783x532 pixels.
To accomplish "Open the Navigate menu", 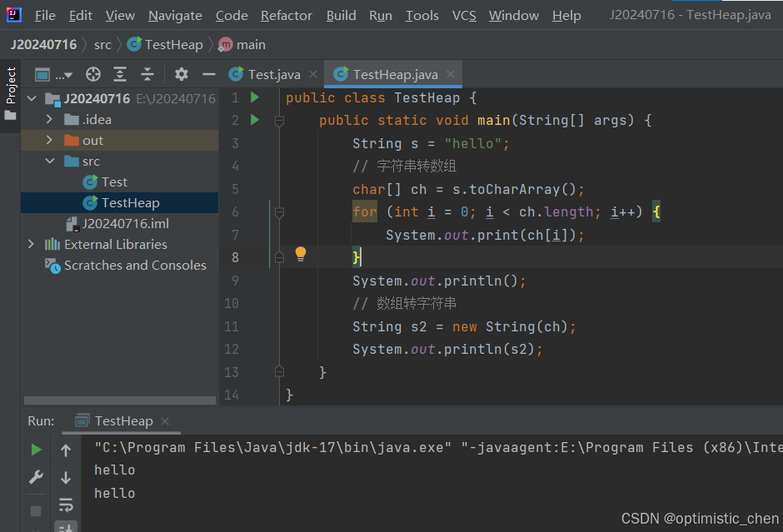I will pyautogui.click(x=175, y=16).
